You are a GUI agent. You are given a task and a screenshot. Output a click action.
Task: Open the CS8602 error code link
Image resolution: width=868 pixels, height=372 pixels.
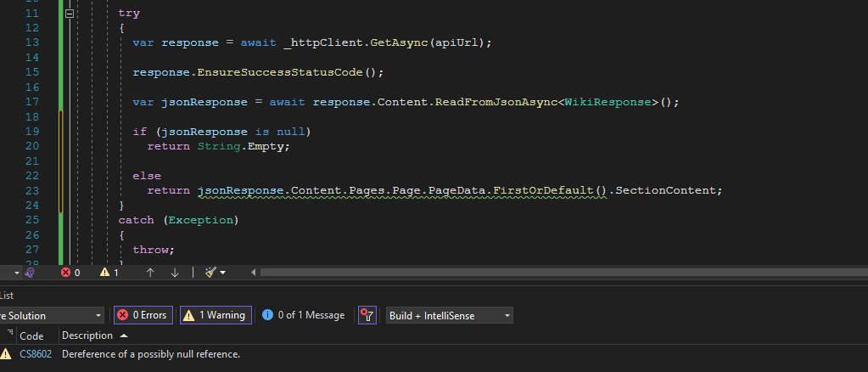point(36,353)
